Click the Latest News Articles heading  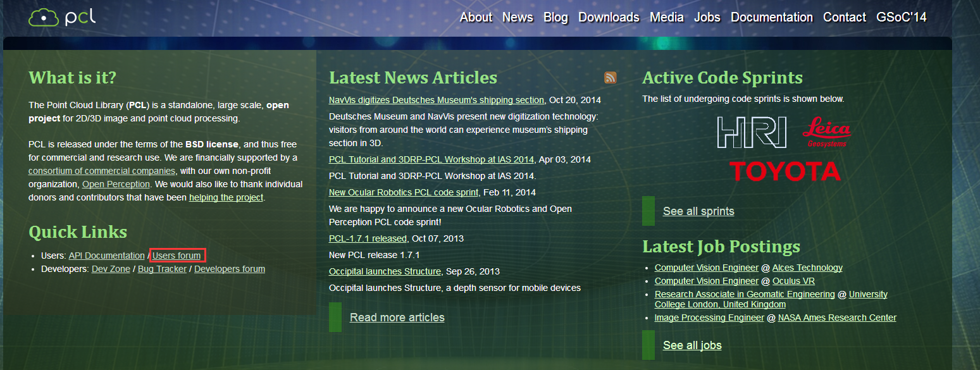point(413,78)
